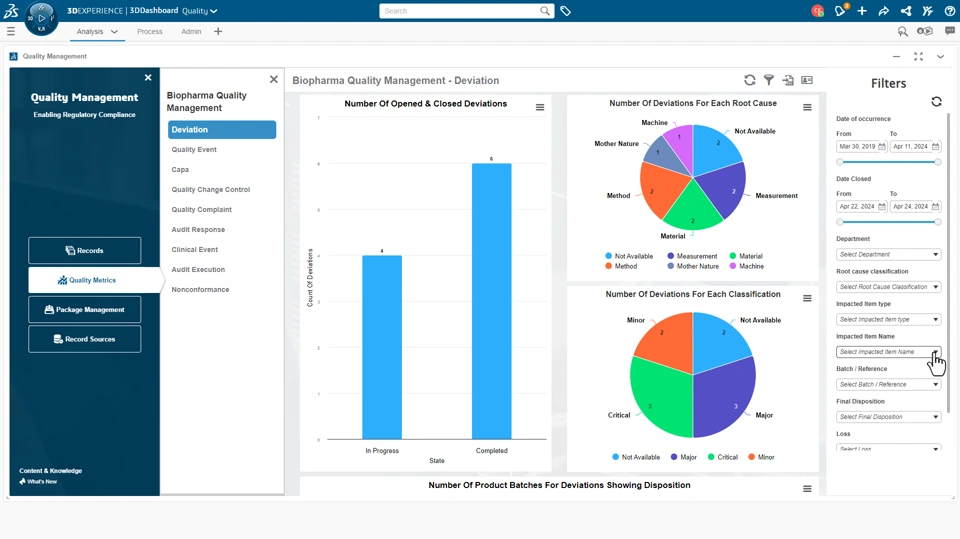Click the plus add icon in top bar
Image resolution: width=960 pixels, height=539 pixels.
[x=862, y=11]
